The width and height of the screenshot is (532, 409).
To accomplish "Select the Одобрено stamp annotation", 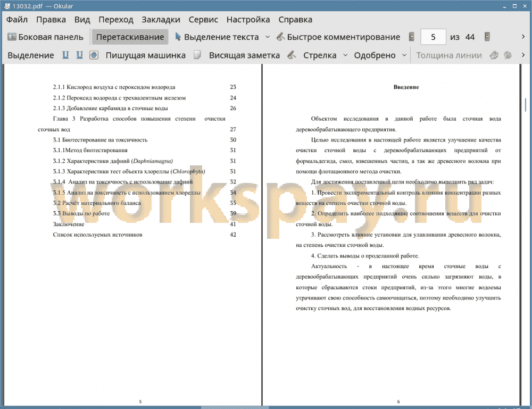I will 375,55.
